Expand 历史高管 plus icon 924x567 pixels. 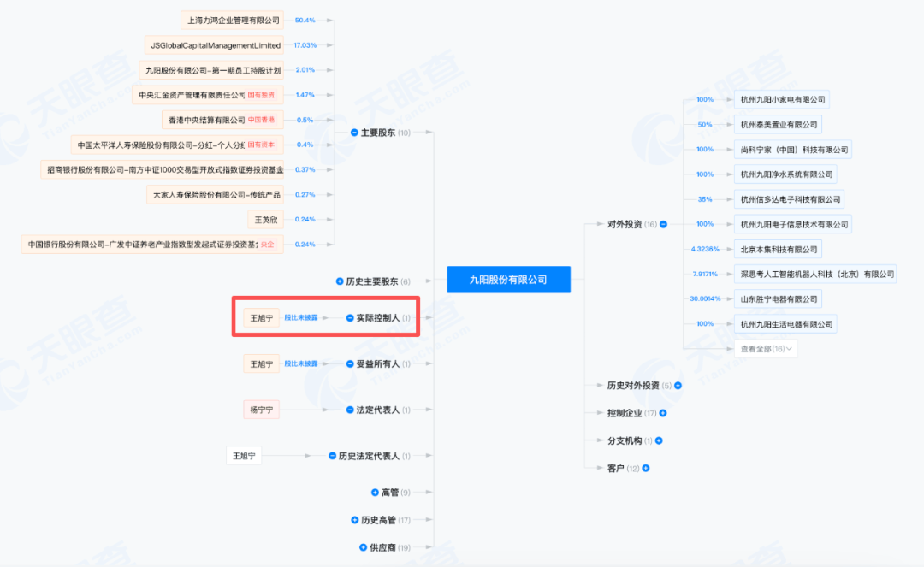(x=355, y=520)
